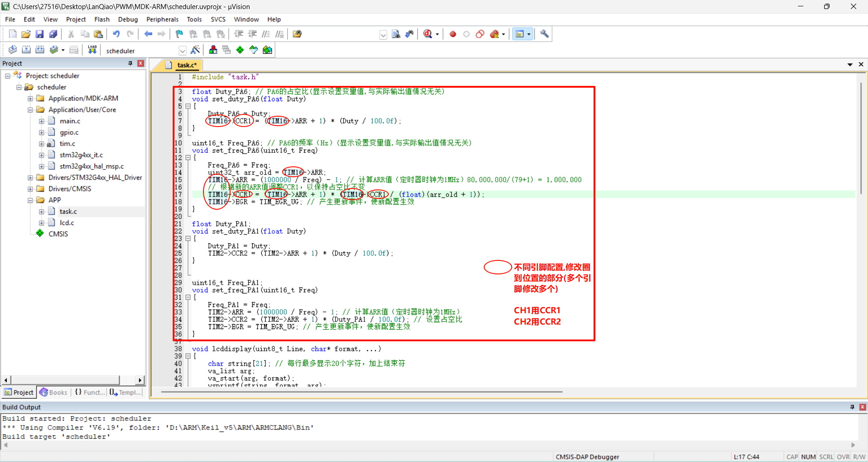The height and width of the screenshot is (462, 868).
Task: Open the File menu
Action: [10, 19]
